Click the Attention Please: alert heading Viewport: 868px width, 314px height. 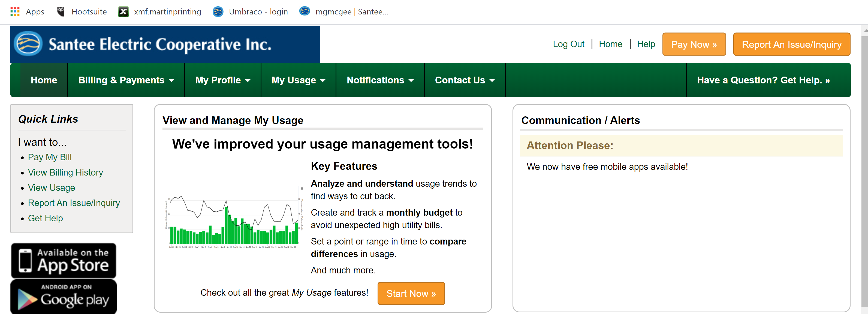[x=570, y=145]
